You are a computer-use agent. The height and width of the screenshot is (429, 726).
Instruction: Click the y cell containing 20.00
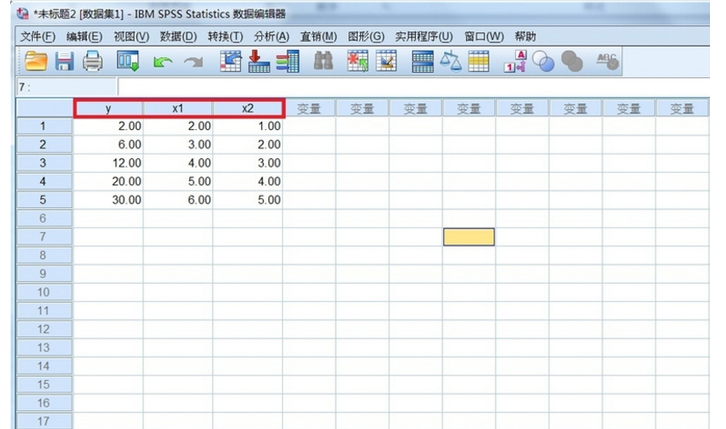pyautogui.click(x=108, y=181)
